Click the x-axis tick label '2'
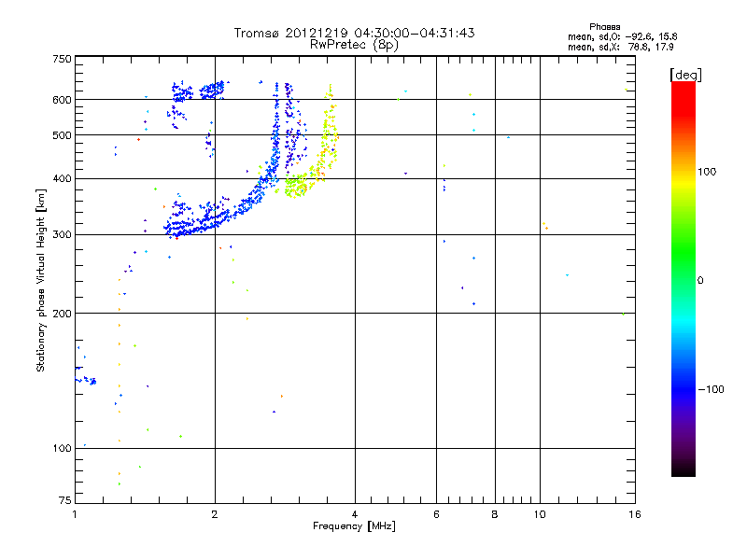This screenshot has width=747, height=560. click(215, 514)
